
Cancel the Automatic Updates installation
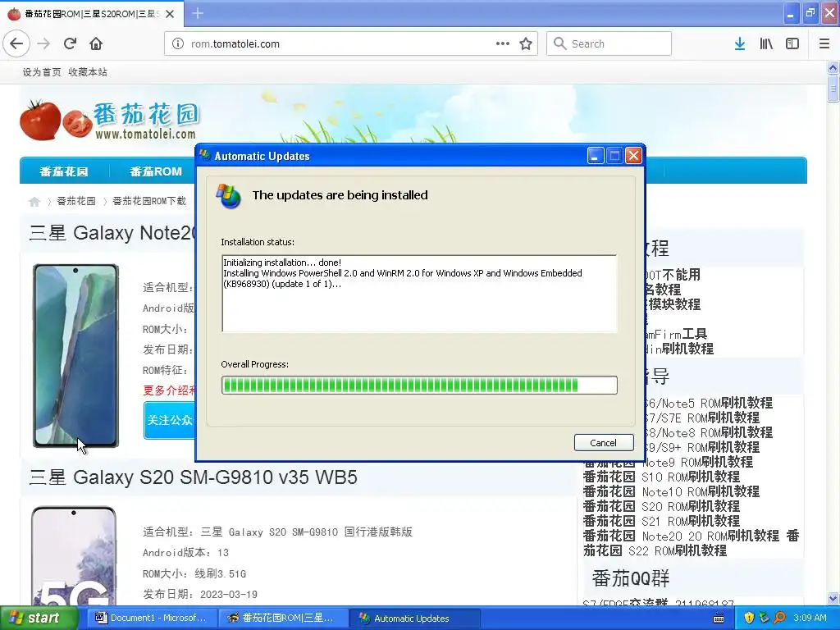(x=604, y=443)
